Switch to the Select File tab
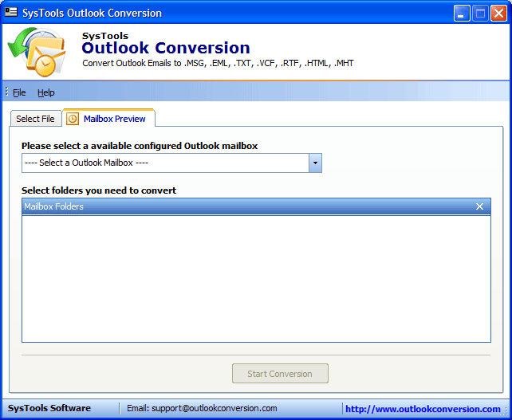 coord(36,119)
